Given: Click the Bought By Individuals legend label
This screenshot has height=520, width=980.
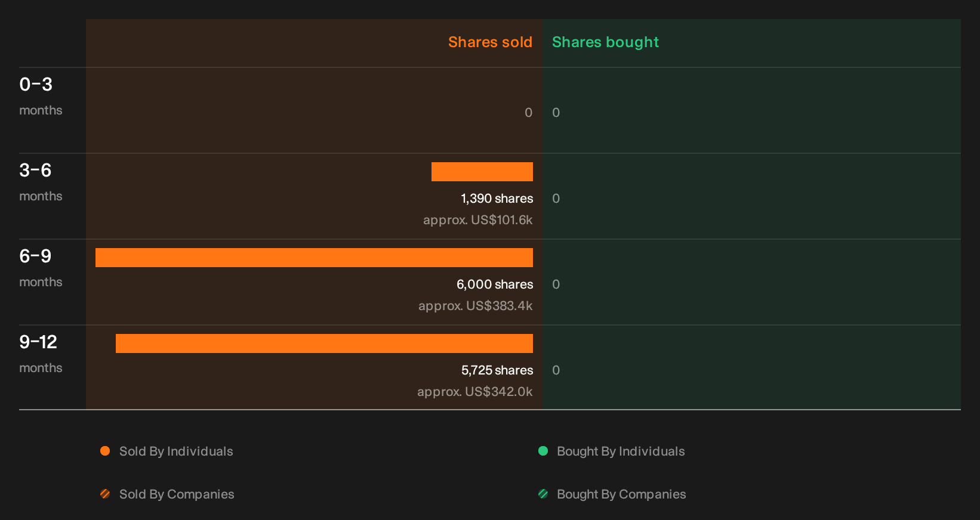Looking at the screenshot, I should click(x=621, y=451).
